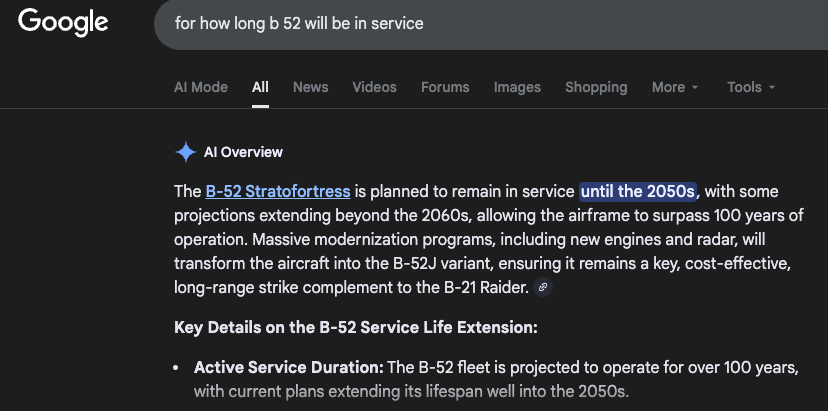Click the words "B-21 Raider" in the overview
The width and height of the screenshot is (828, 411).
pyautogui.click(x=484, y=287)
